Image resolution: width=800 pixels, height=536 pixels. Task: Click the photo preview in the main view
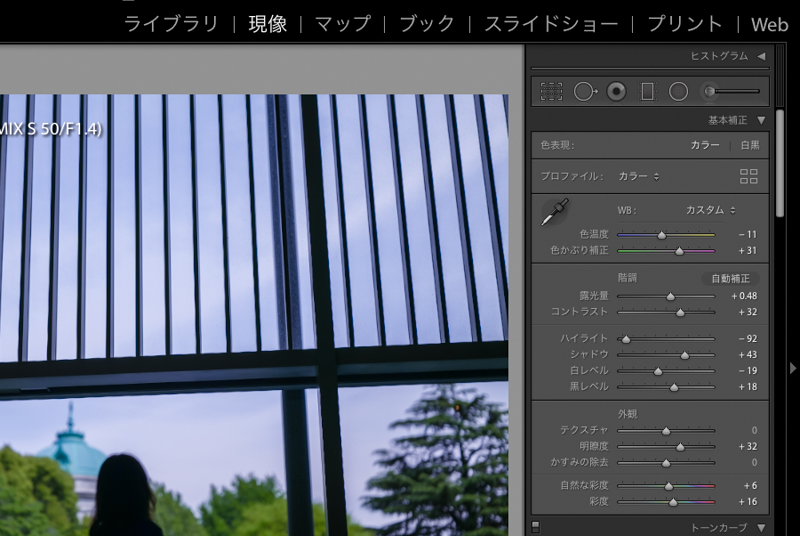click(254, 315)
